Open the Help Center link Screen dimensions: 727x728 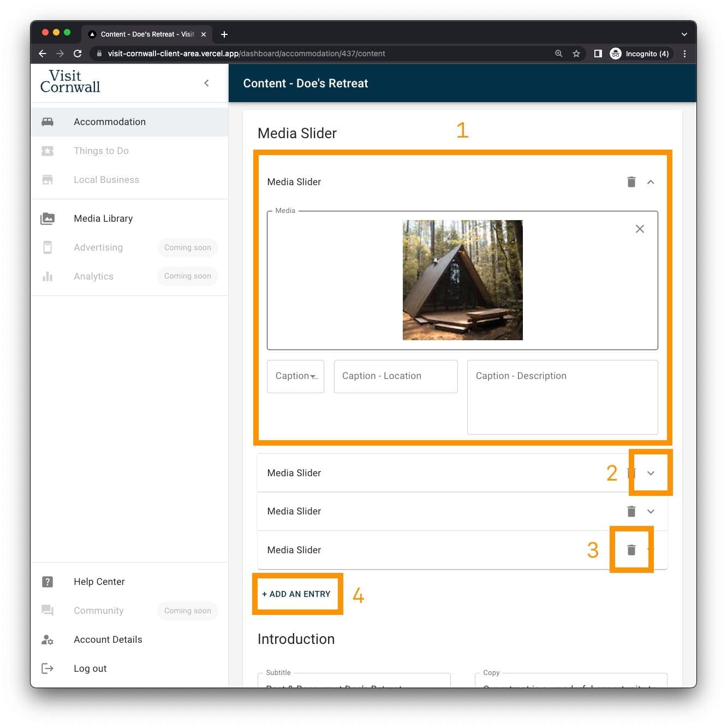[x=99, y=582]
